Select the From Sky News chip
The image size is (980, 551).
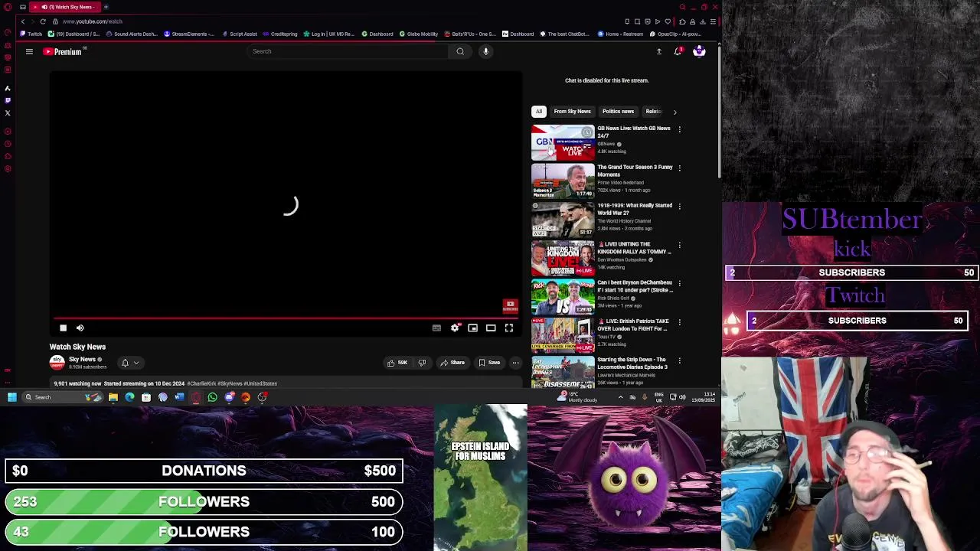[x=572, y=112]
